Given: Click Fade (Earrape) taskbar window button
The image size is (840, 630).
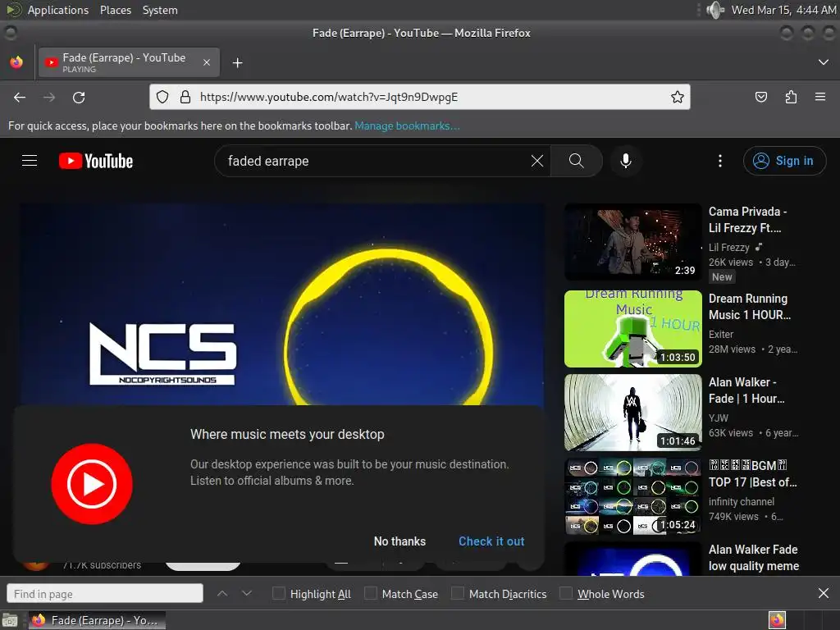Looking at the screenshot, I should 97,620.
